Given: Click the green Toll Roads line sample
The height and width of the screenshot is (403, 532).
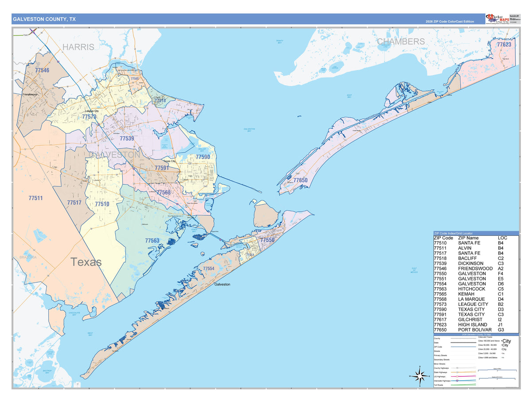Looking at the screenshot, I should pyautogui.click(x=463, y=385).
